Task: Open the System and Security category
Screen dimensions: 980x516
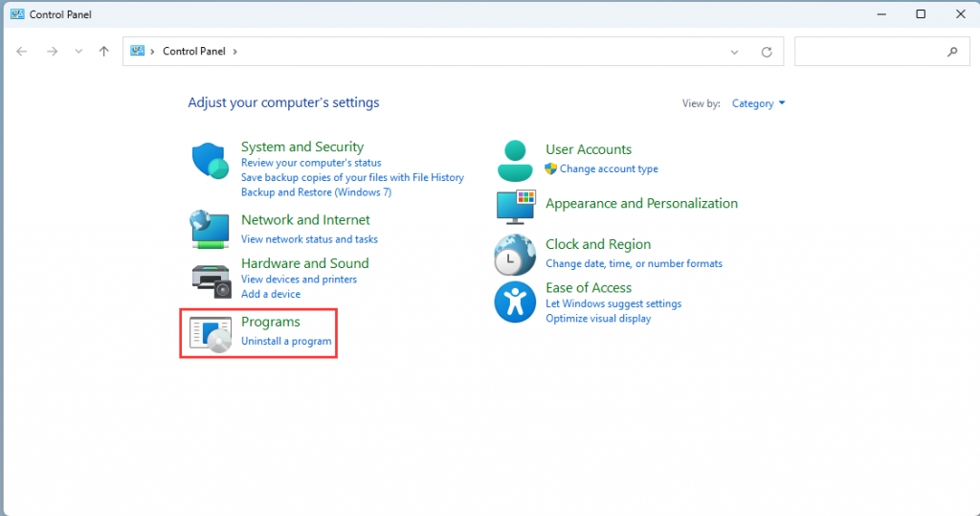Action: pos(302,146)
